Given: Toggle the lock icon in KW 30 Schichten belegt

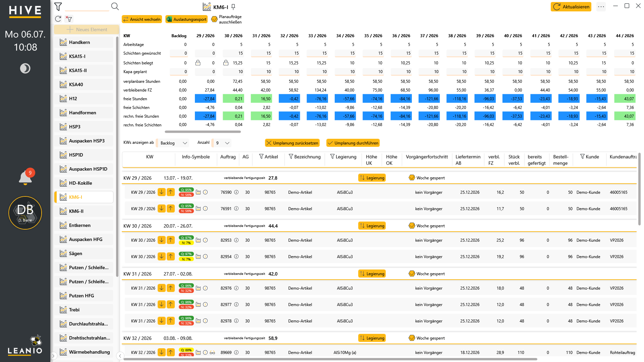Looking at the screenshot, I should click(226, 63).
